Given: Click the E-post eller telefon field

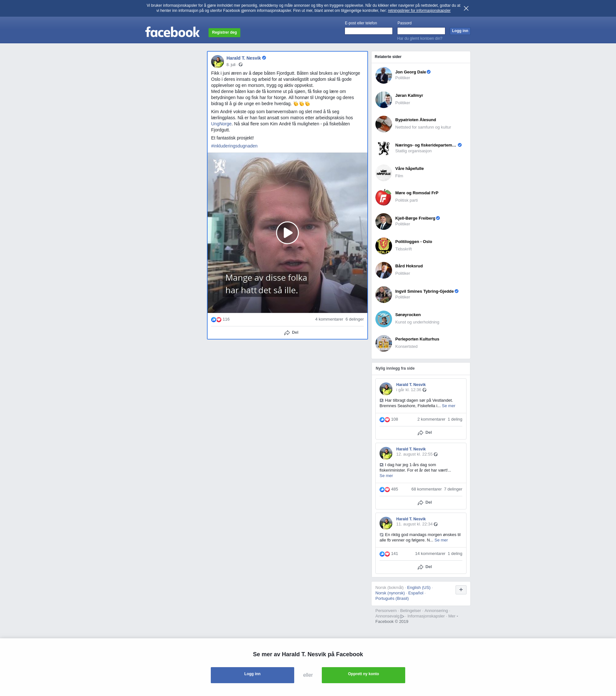Looking at the screenshot, I should click(x=368, y=31).
